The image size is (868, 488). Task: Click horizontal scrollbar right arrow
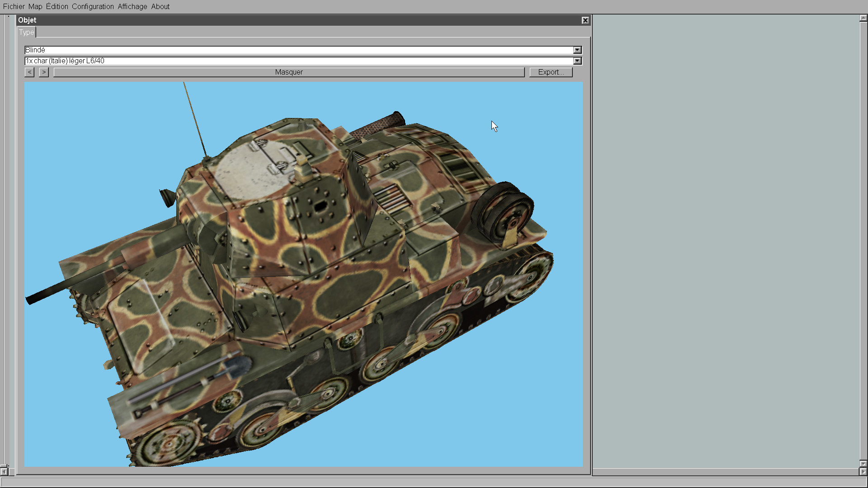point(863,471)
